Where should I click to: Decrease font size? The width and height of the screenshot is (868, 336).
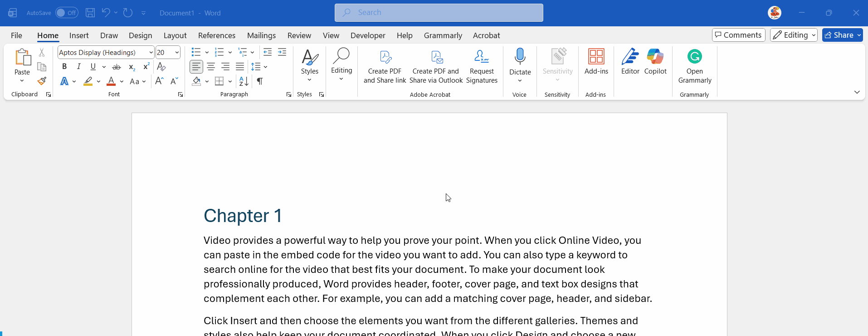coord(174,81)
